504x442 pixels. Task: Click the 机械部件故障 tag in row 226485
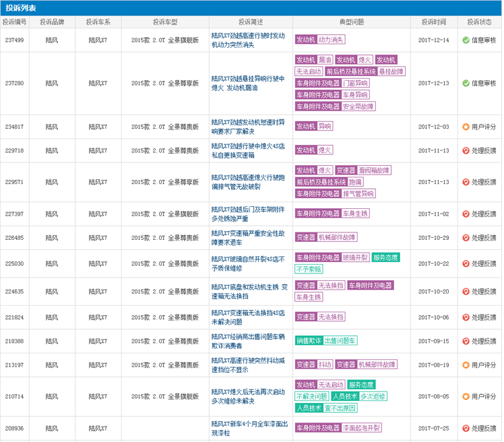[337, 237]
